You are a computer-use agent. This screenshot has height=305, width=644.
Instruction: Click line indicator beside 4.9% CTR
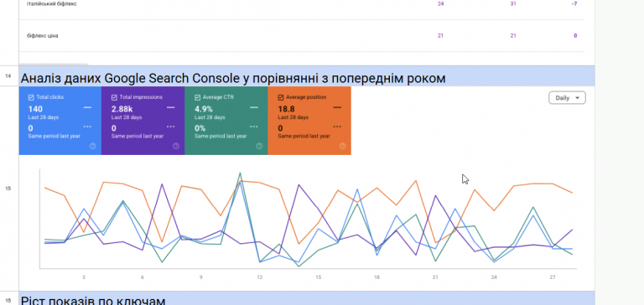click(254, 107)
